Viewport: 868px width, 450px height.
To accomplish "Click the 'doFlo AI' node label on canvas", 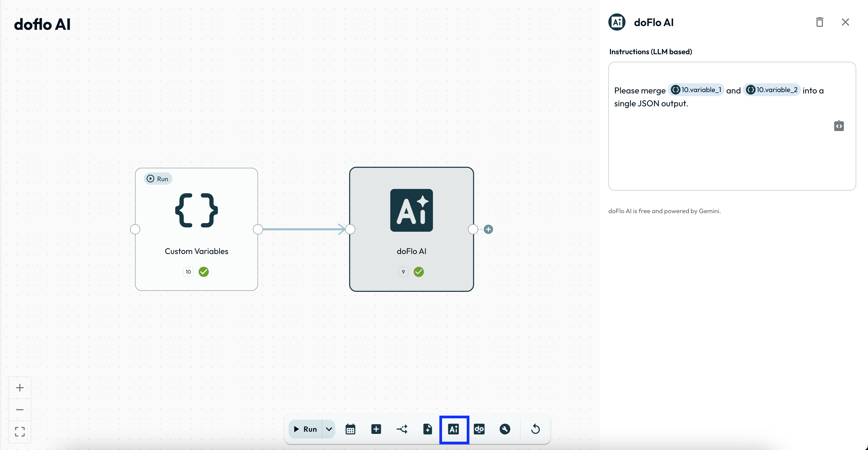I will [x=411, y=251].
